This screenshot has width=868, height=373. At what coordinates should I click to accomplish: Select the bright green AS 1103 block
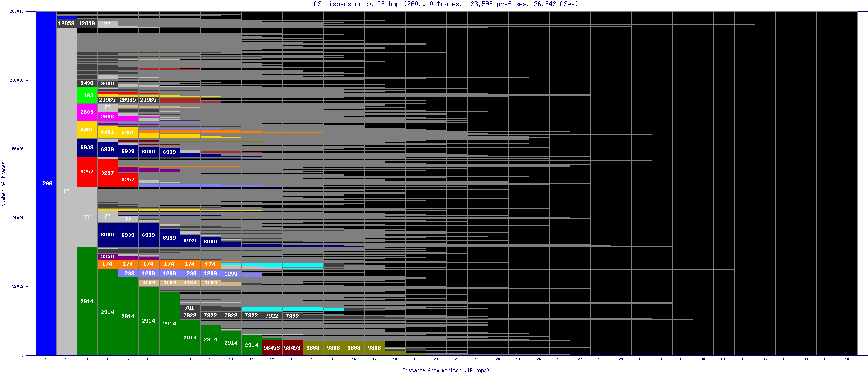pyautogui.click(x=87, y=95)
